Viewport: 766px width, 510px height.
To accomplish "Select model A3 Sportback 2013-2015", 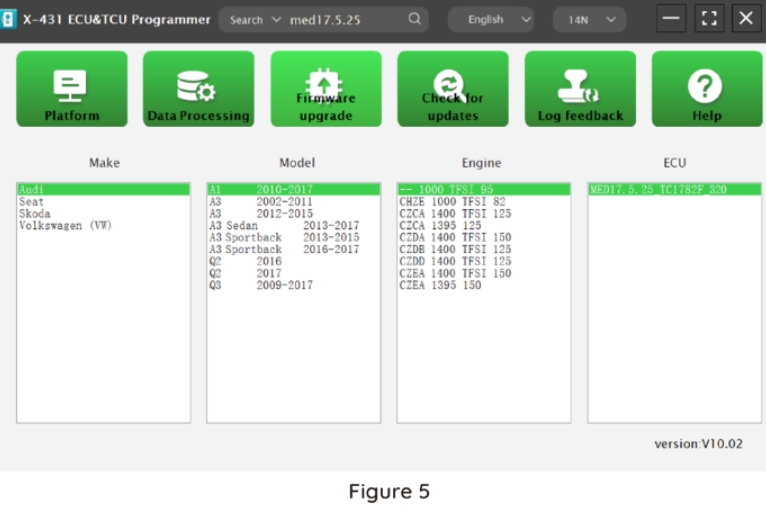I will tap(294, 237).
